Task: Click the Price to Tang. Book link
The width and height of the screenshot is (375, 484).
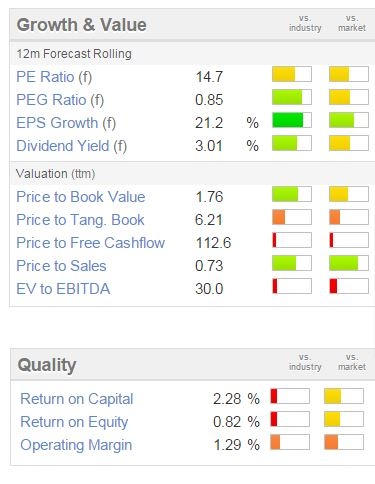Action: (80, 220)
